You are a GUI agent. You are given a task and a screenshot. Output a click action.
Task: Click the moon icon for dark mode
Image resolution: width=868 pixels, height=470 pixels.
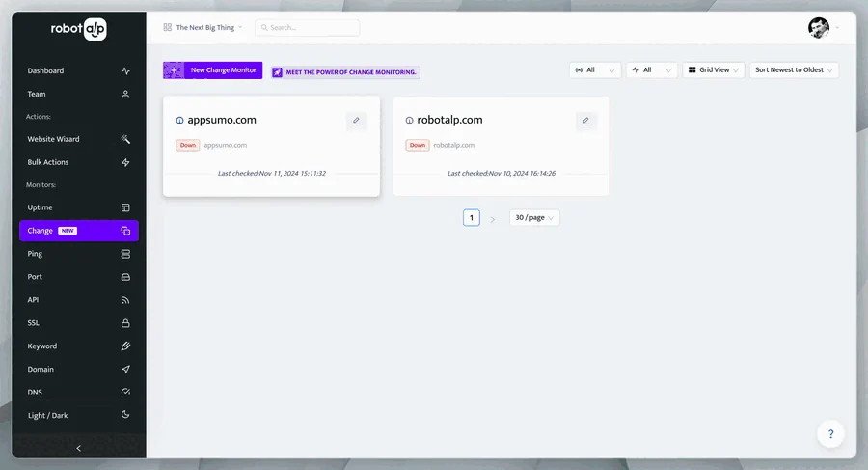[125, 415]
